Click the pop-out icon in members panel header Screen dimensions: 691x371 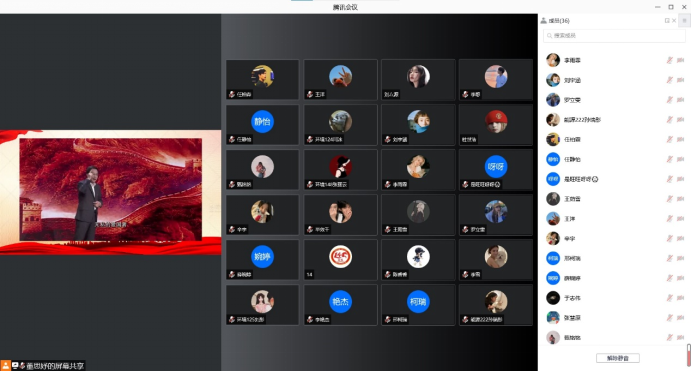click(667, 20)
